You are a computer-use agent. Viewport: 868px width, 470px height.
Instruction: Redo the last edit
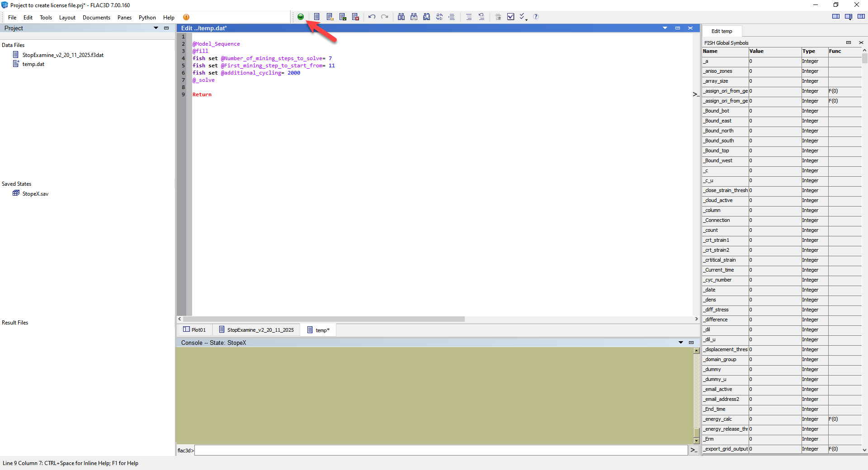384,17
